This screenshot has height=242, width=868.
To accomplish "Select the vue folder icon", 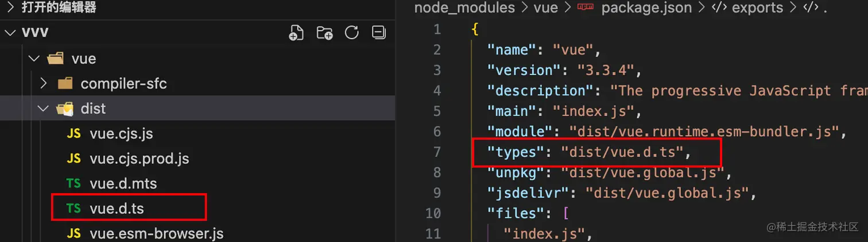I will (x=56, y=59).
